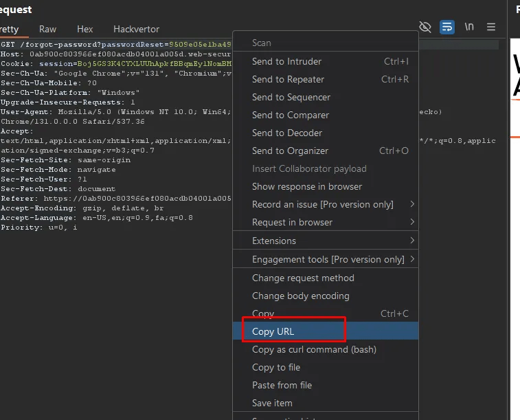Expand Record an issue submenu arrow
Viewport: 520px width, 420px height.
412,204
